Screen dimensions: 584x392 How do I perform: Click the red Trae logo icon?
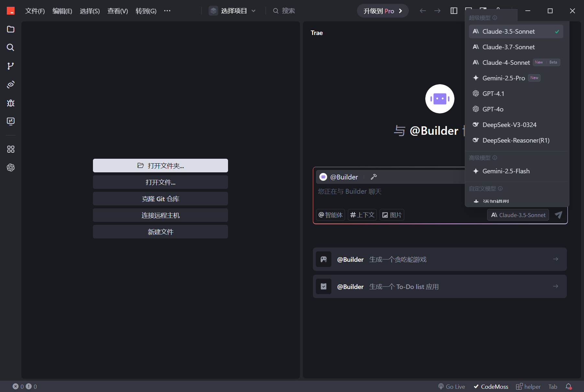(x=11, y=11)
